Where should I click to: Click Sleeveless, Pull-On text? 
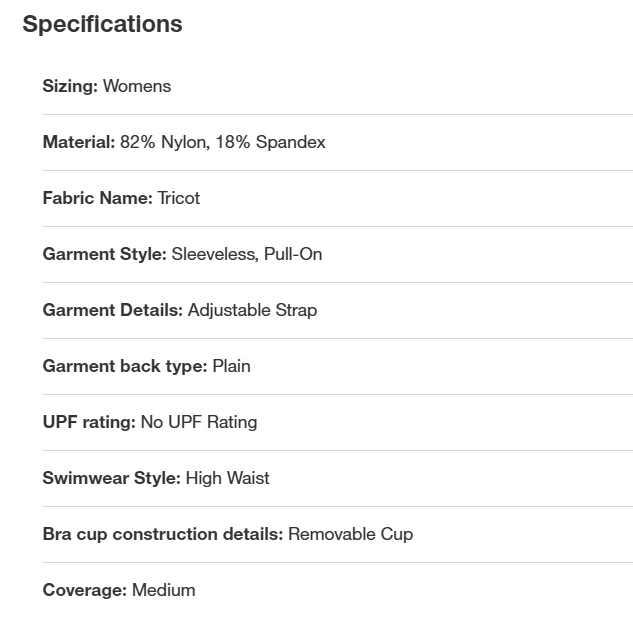pyautogui.click(x=247, y=254)
